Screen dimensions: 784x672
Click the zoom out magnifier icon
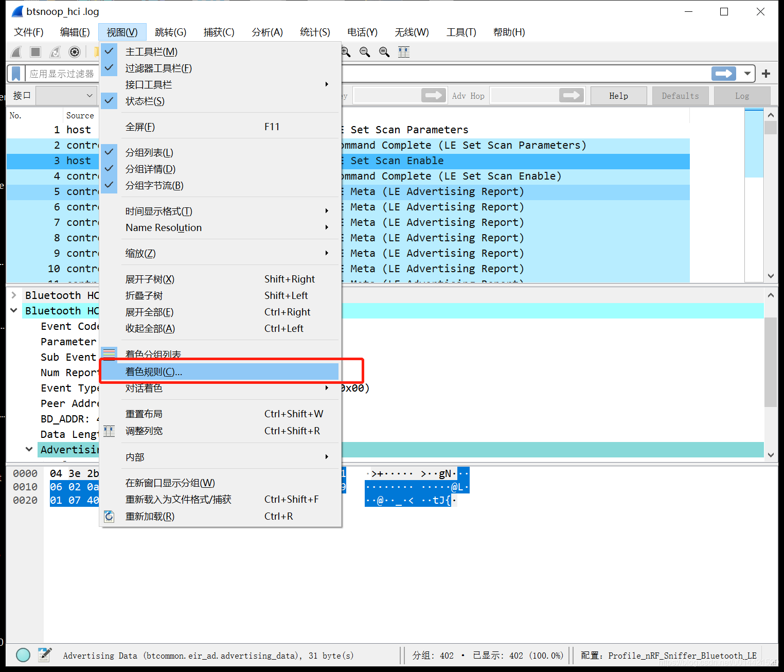tap(365, 52)
